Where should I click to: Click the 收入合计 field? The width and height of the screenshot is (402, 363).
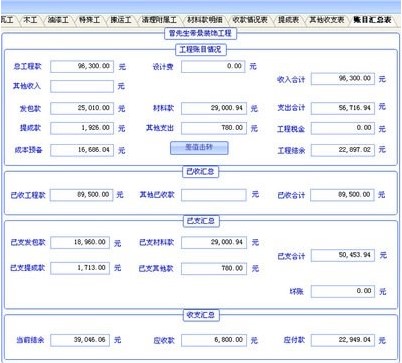coord(343,79)
